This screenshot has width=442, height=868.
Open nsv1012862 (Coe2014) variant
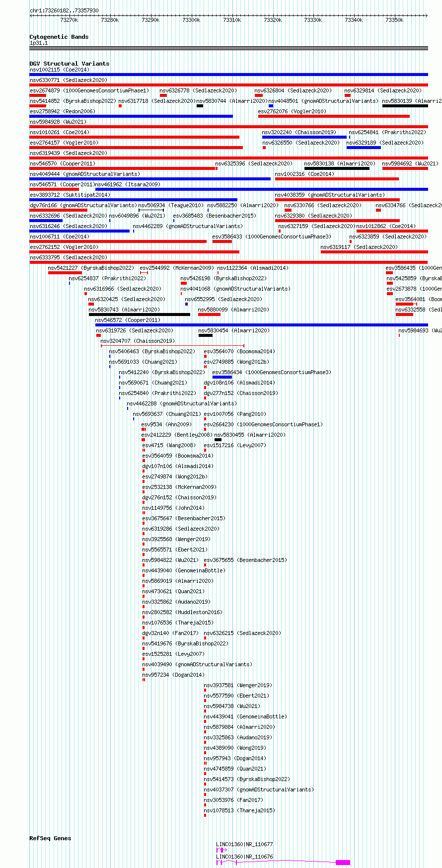[386, 226]
